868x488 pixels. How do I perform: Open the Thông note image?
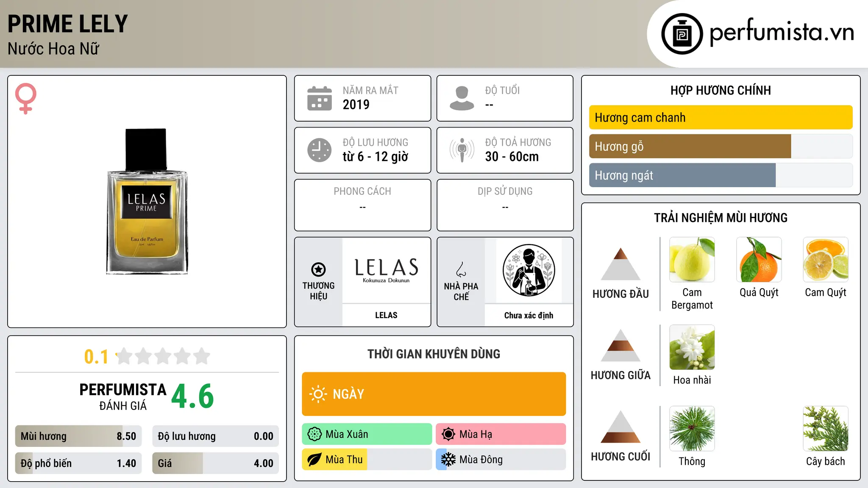(692, 429)
